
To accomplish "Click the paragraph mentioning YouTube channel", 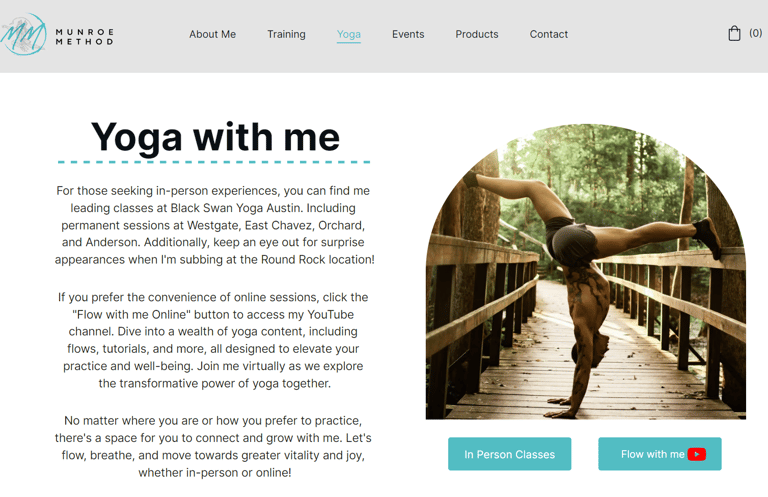I will (x=213, y=340).
